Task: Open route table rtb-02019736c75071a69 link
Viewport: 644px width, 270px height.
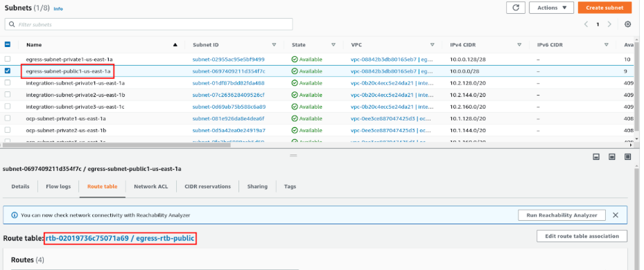Action: coord(120,238)
